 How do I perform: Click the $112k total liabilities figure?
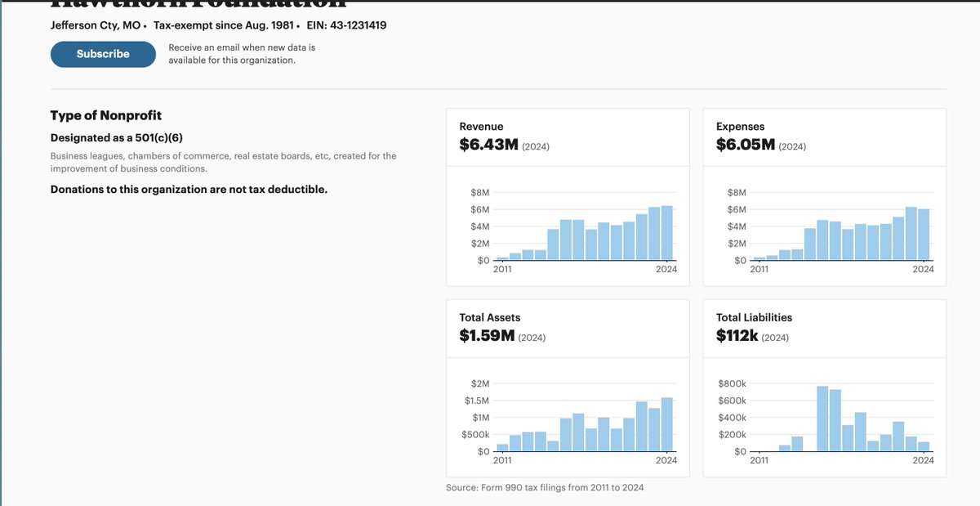(737, 335)
